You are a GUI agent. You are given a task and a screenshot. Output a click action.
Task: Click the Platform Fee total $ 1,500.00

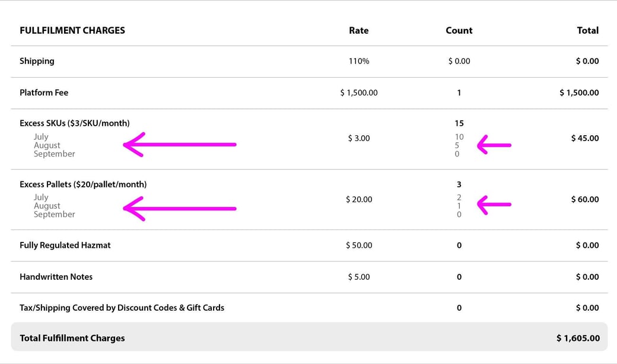[x=579, y=92]
